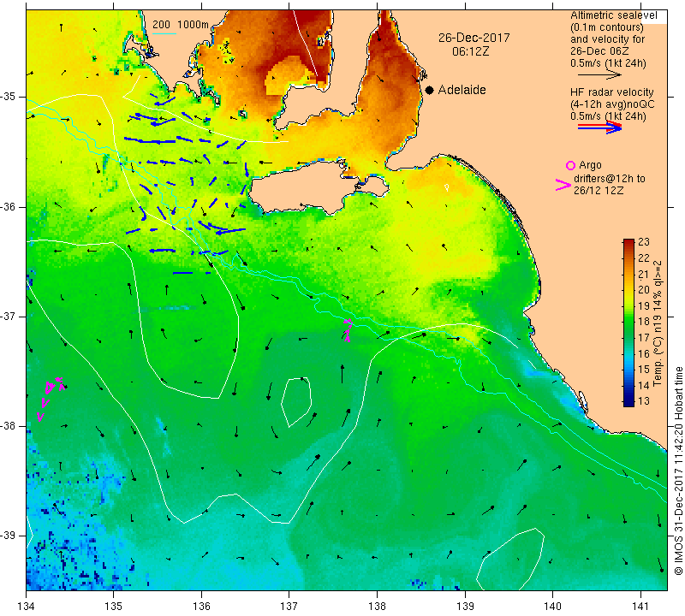Click the -36 latitude axis label

pyautogui.click(x=8, y=206)
